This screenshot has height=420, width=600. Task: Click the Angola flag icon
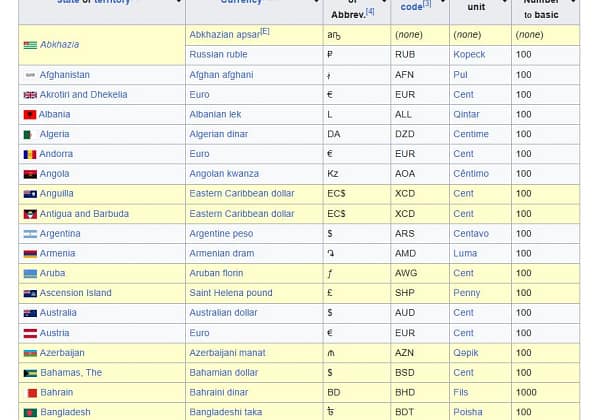[30, 174]
